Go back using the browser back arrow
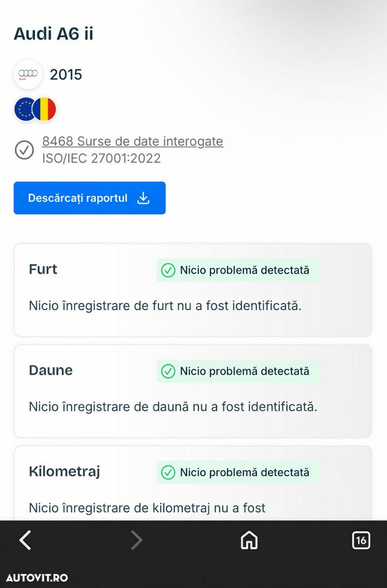387x588 pixels. [x=25, y=540]
